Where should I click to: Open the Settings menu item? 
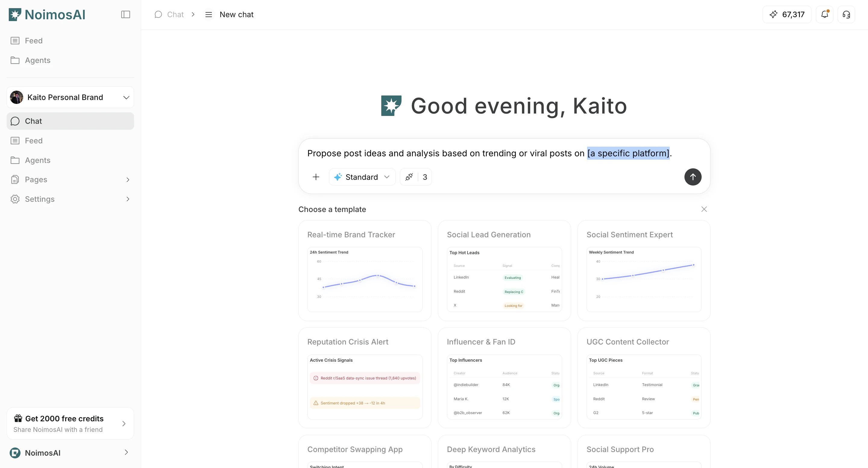click(70, 199)
